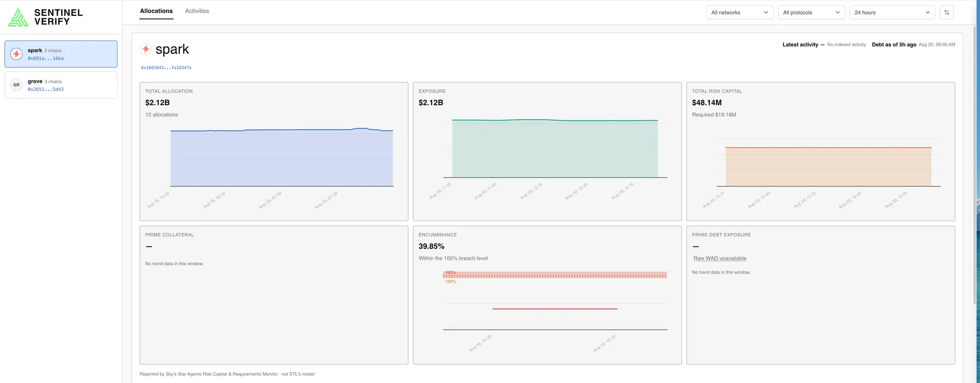
Task: Click the 0x691a...16ba address in sidebar
Action: [46, 58]
